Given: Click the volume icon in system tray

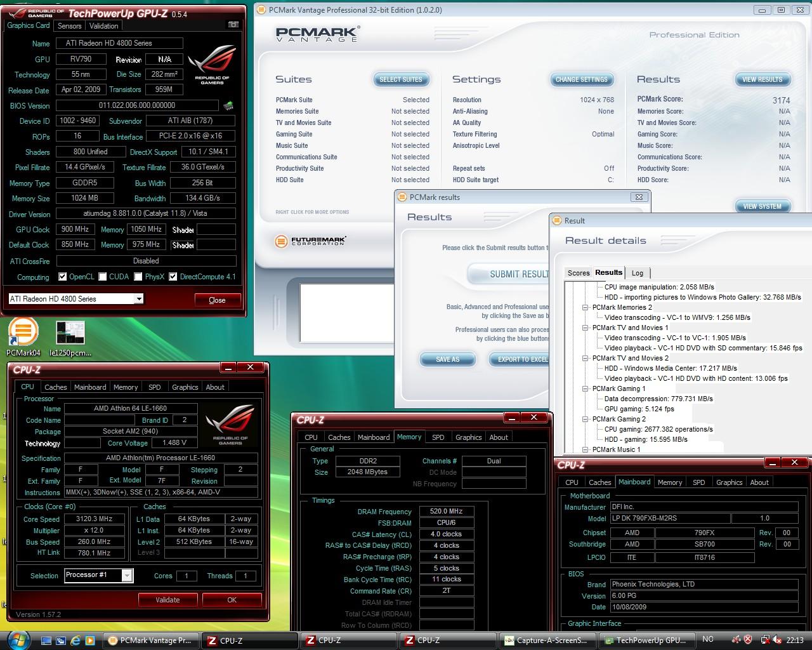Looking at the screenshot, I should point(777,640).
